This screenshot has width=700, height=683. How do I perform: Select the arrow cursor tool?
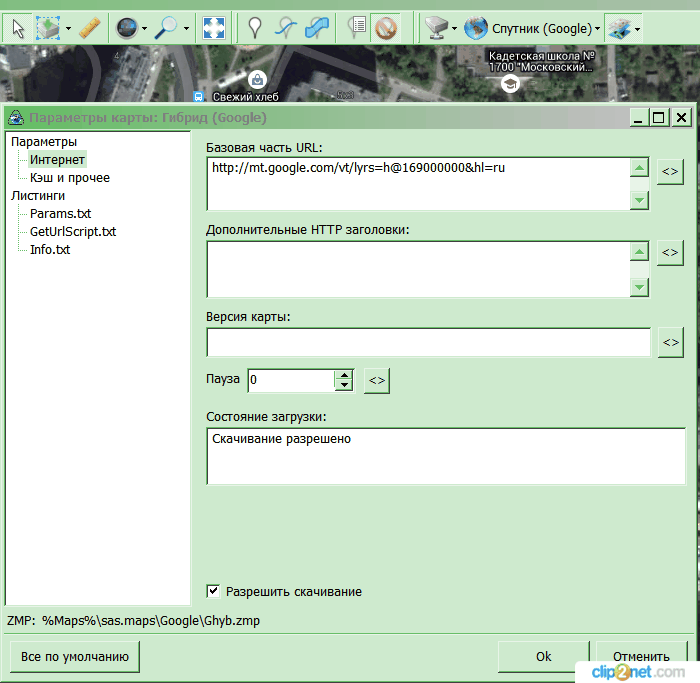[x=18, y=27]
